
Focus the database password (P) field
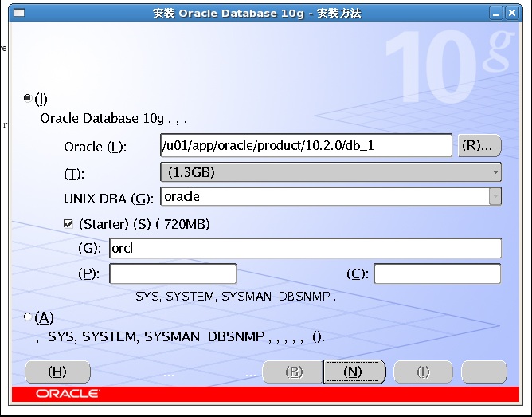pos(173,273)
